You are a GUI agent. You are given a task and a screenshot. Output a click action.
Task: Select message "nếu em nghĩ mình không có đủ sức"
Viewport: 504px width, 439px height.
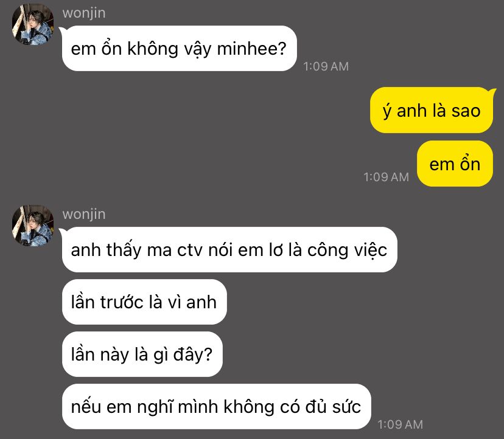pos(216,407)
